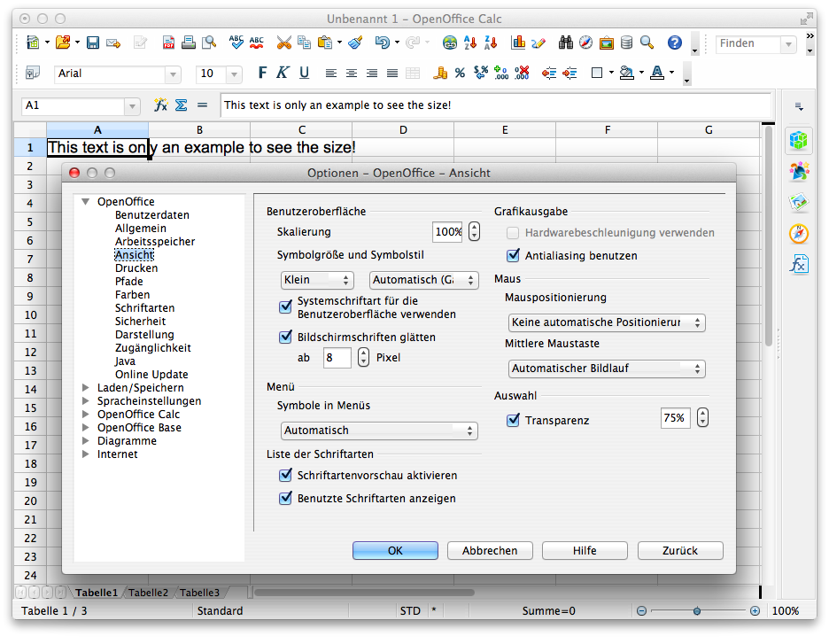
Task: Open Mittlere Maustaste dropdown
Action: [x=607, y=369]
